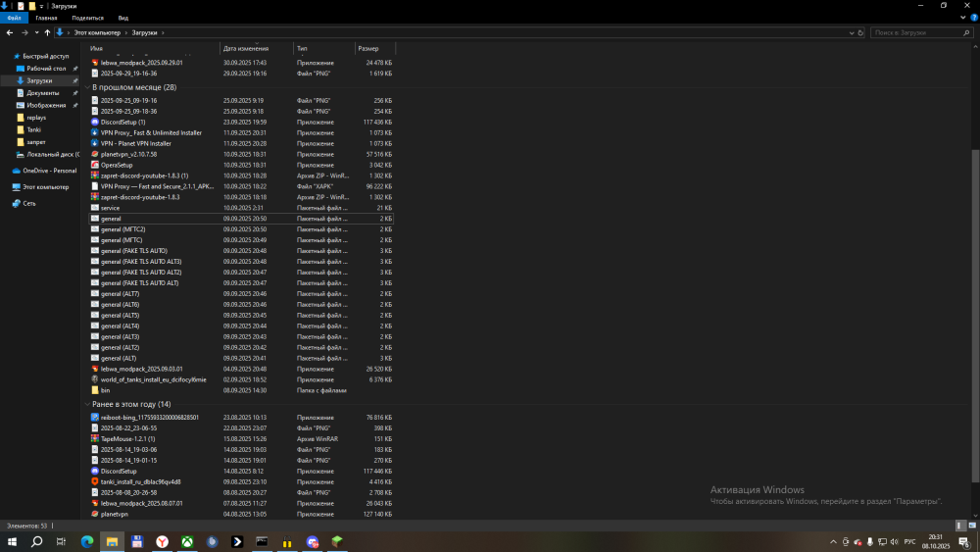Select the tanki_install_ru file icon

(x=95, y=482)
